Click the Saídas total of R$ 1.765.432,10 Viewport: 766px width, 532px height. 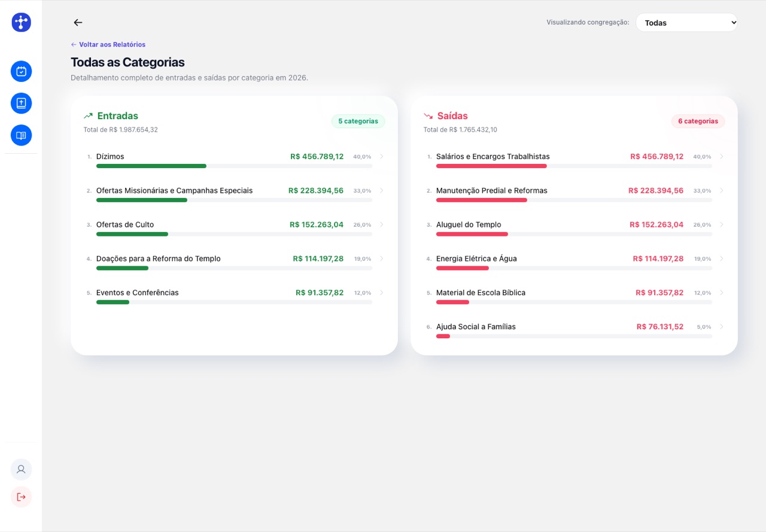(460, 130)
